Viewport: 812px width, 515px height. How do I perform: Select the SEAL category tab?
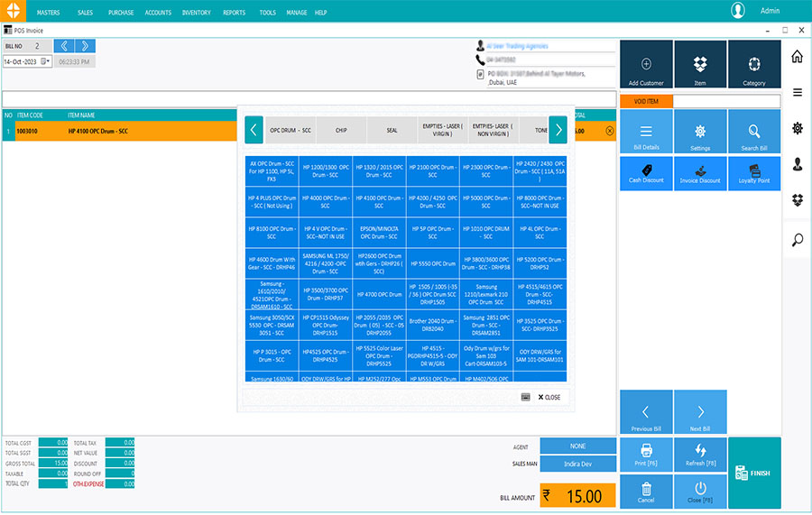point(392,130)
